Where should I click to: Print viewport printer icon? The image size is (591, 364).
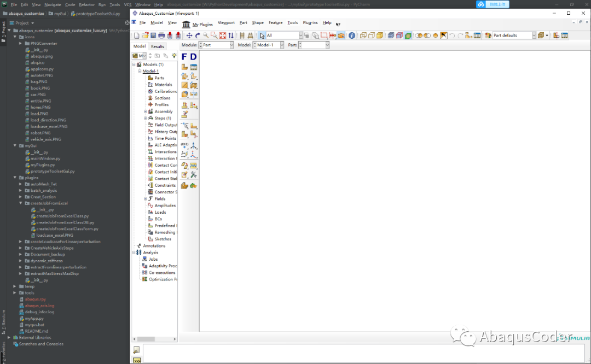coord(161,36)
